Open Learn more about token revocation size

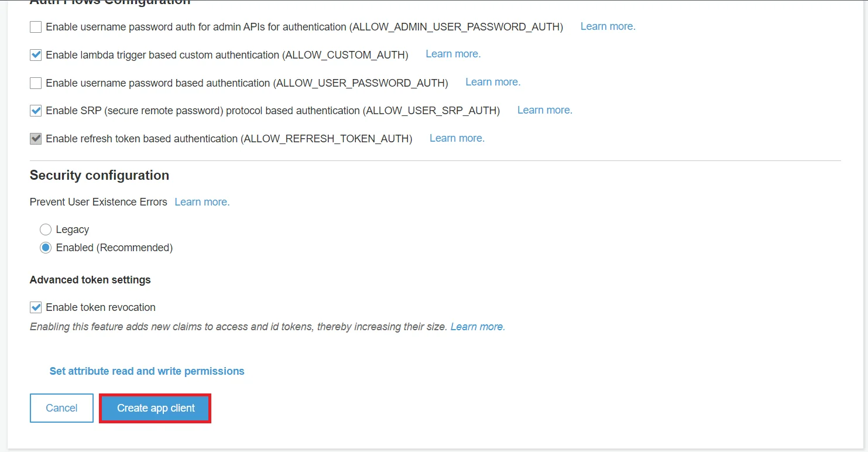478,327
